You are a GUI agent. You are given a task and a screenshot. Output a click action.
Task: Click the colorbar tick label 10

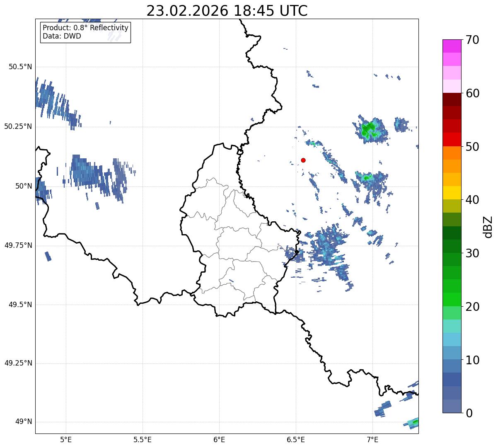click(x=472, y=360)
